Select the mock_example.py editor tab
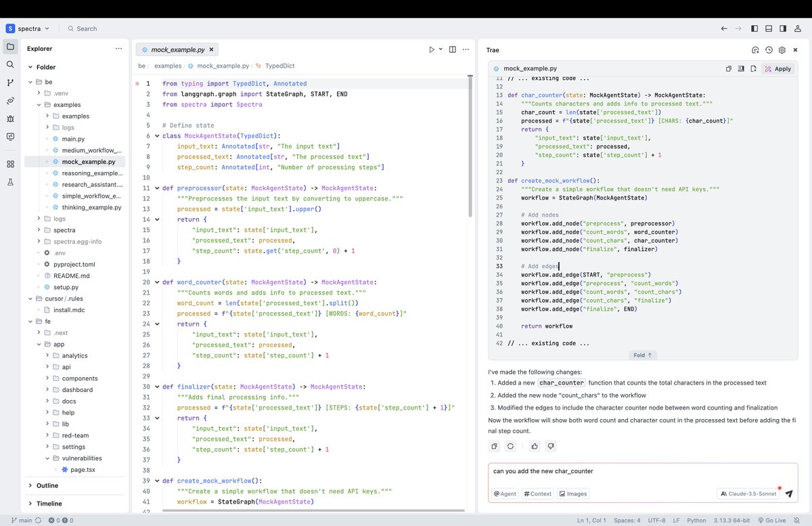Image resolution: width=812 pixels, height=526 pixels. 177,49
